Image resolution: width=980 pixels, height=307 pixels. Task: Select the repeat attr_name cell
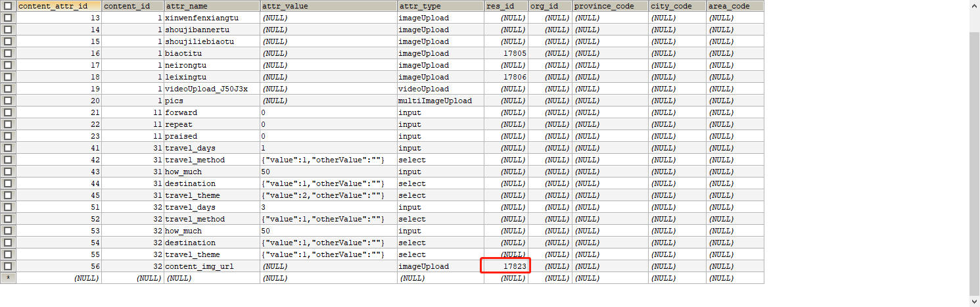pyautogui.click(x=212, y=124)
